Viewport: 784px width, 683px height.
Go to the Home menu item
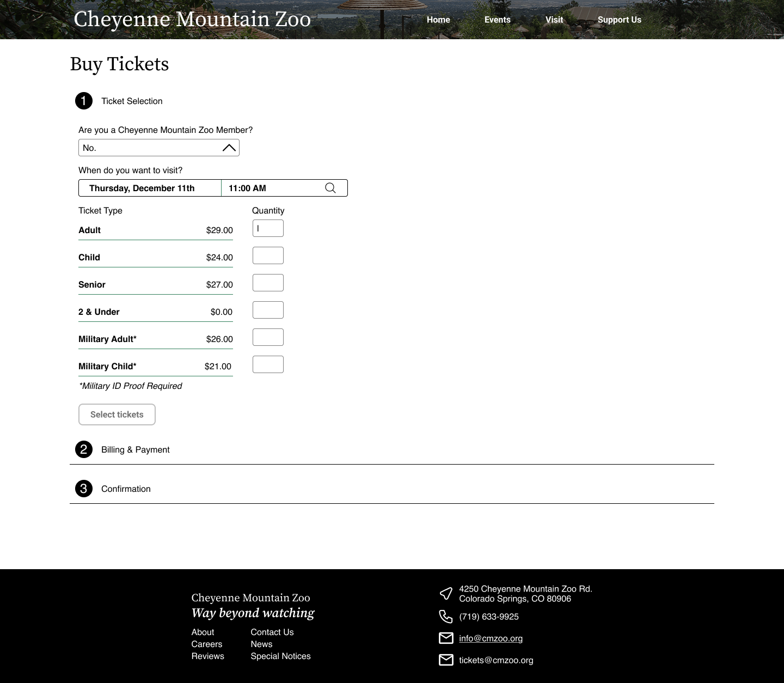(438, 20)
